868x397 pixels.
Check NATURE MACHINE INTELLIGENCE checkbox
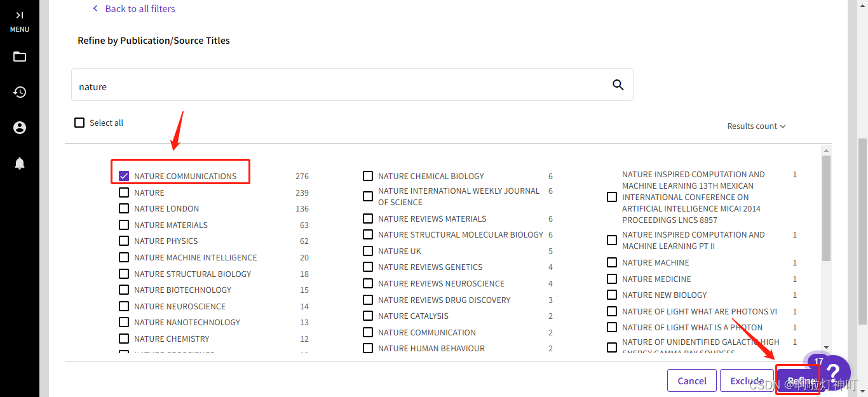124,257
